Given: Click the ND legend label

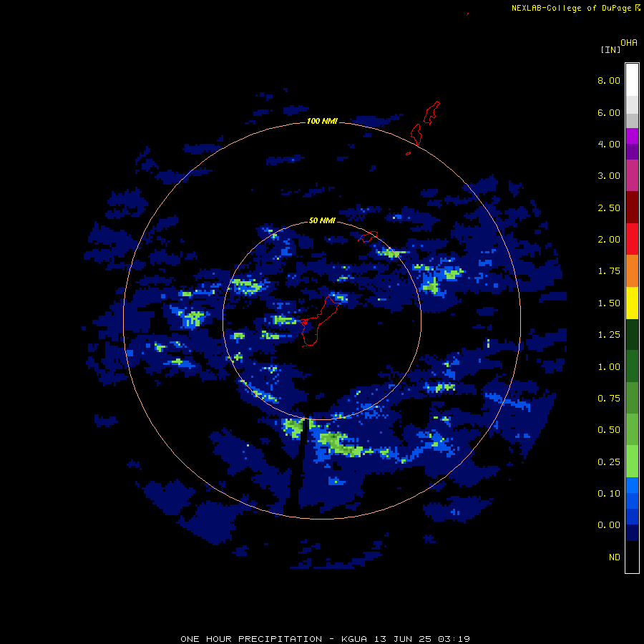Looking at the screenshot, I should (x=615, y=557).
